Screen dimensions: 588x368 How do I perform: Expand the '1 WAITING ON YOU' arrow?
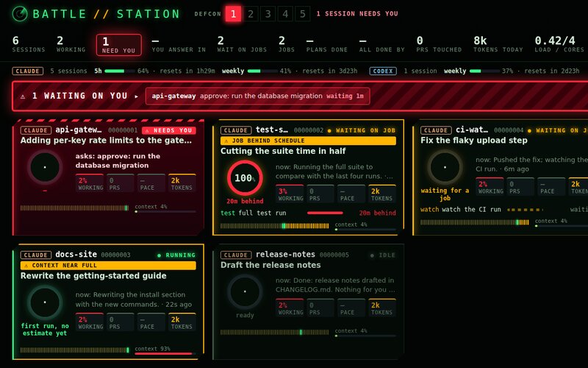[x=137, y=96]
